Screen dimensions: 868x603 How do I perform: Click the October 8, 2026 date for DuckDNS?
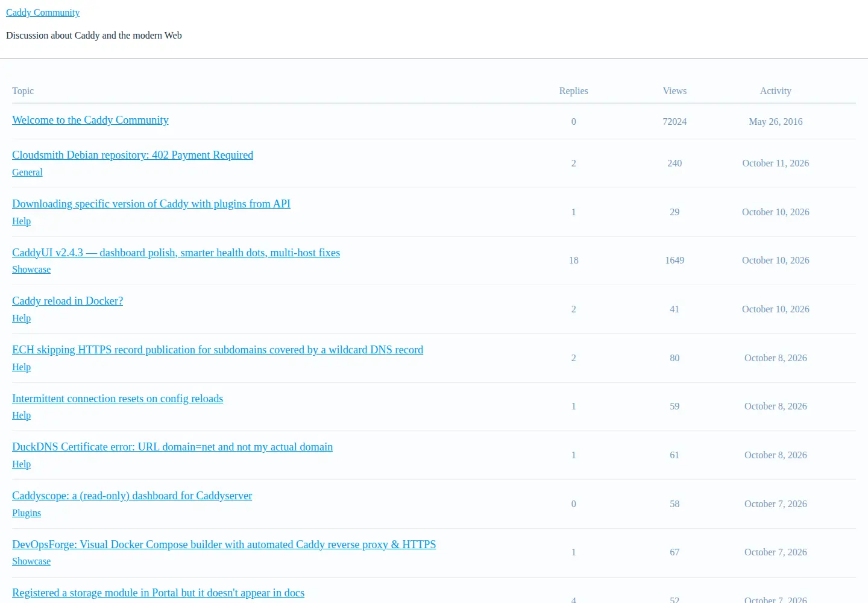(775, 455)
